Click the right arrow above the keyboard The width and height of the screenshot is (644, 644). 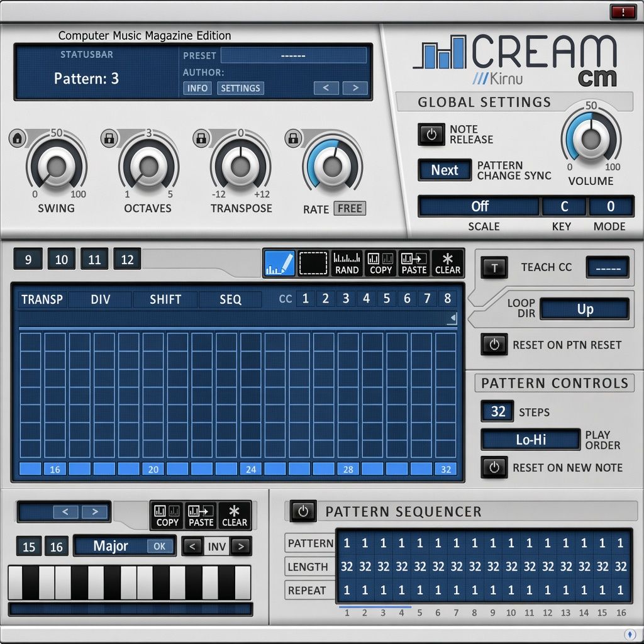pos(94,512)
